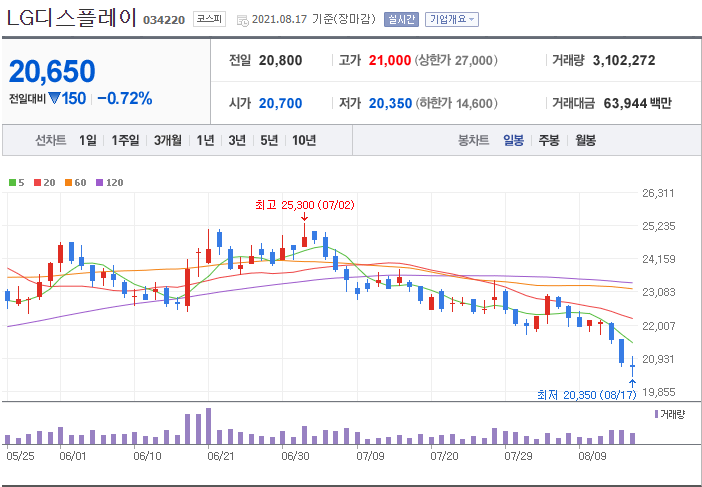Click the -0.72% change value

pos(125,98)
